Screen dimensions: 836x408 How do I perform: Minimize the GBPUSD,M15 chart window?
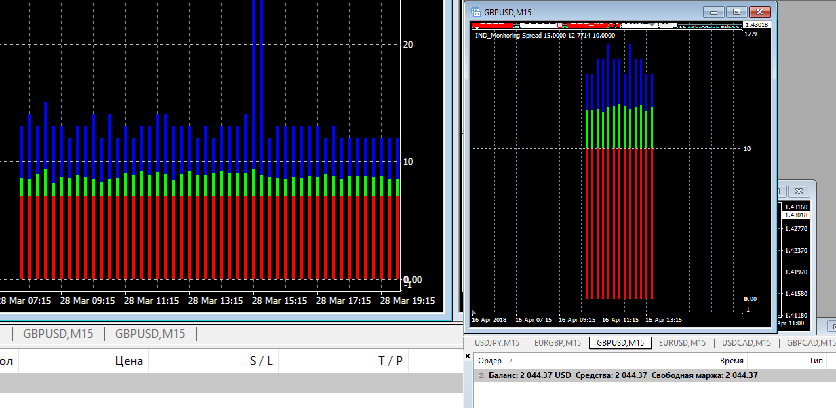714,11
